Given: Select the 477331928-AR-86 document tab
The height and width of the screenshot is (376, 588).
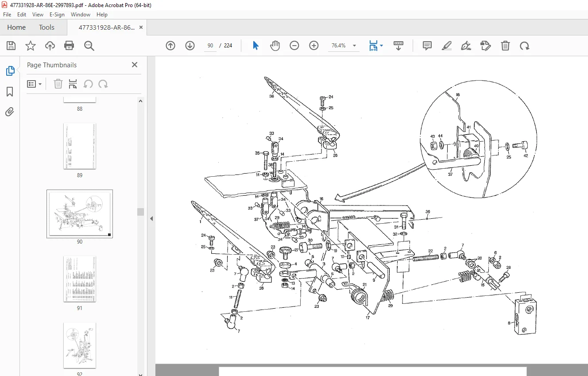Looking at the screenshot, I should point(107,27).
